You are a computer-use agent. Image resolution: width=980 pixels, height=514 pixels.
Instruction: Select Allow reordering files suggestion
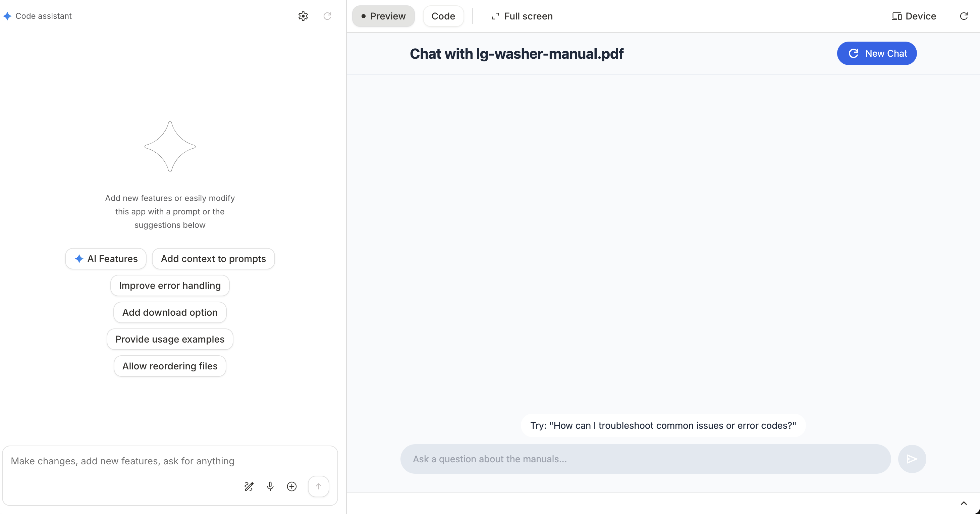(x=170, y=366)
